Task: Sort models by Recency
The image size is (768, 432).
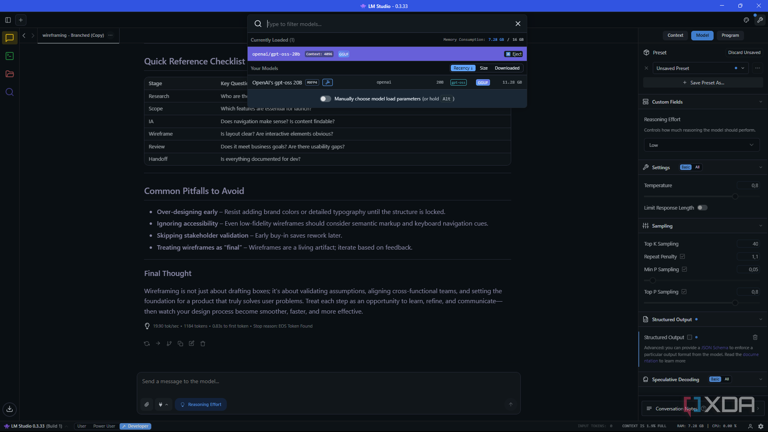Action: 463,68
